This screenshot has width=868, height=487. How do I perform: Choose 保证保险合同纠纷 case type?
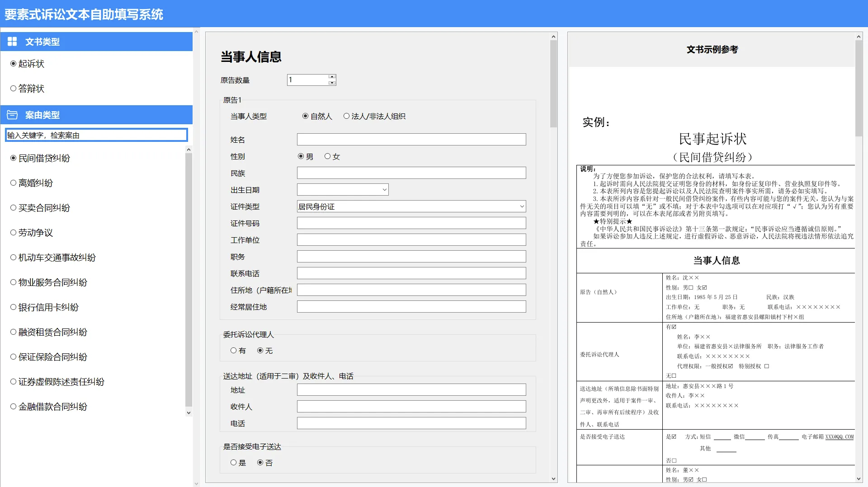pyautogui.click(x=48, y=357)
